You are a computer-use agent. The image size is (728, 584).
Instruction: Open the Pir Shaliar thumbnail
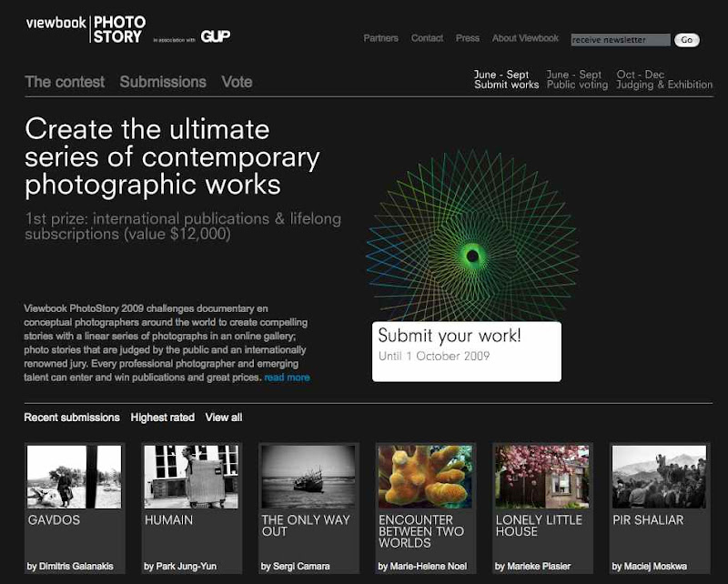click(659, 477)
